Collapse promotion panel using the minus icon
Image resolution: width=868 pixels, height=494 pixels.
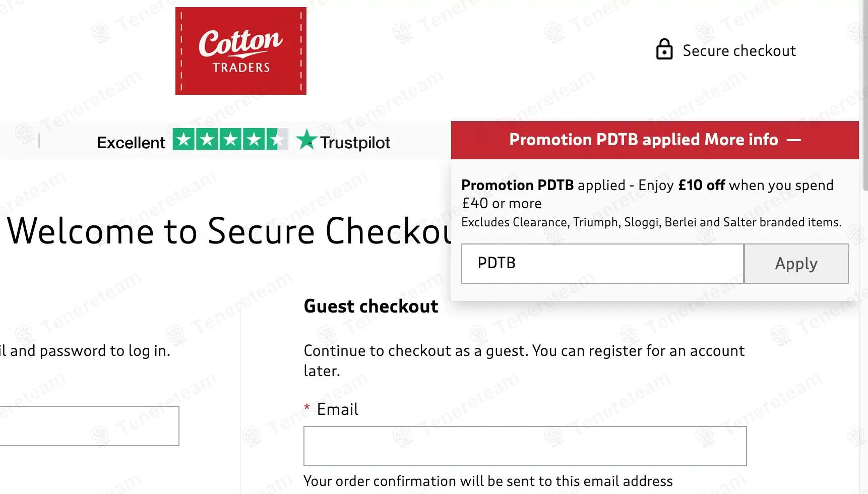pyautogui.click(x=794, y=140)
